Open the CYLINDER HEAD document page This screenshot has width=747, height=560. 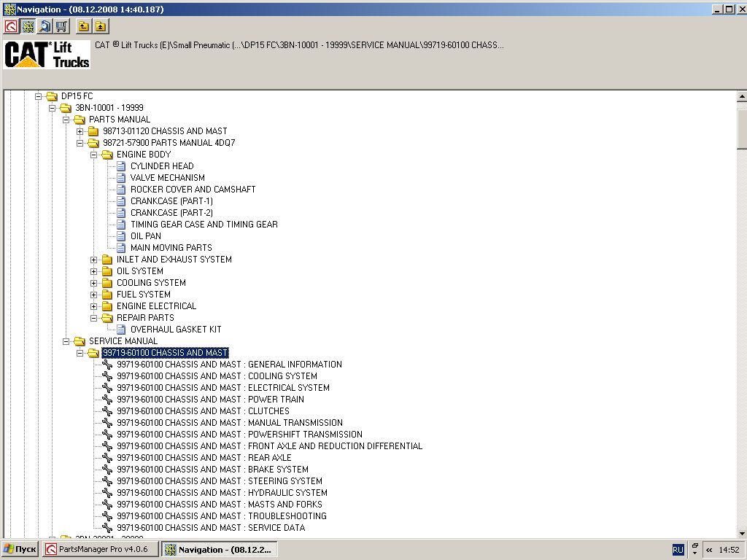pyautogui.click(x=162, y=166)
